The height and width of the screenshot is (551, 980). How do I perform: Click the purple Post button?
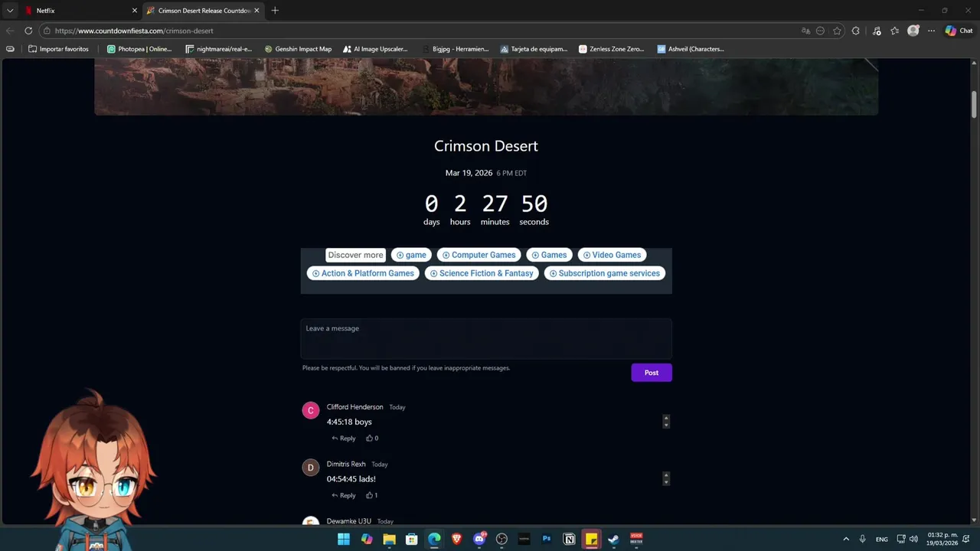(x=652, y=373)
